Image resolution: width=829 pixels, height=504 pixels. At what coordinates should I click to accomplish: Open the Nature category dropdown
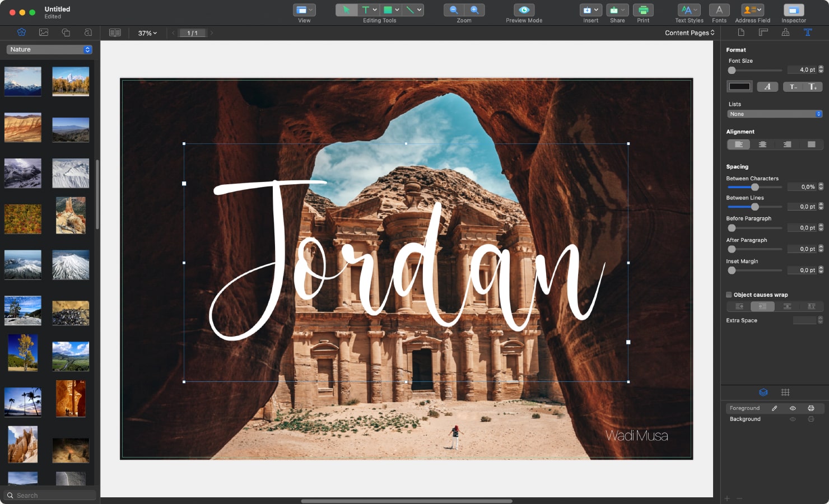pyautogui.click(x=48, y=49)
